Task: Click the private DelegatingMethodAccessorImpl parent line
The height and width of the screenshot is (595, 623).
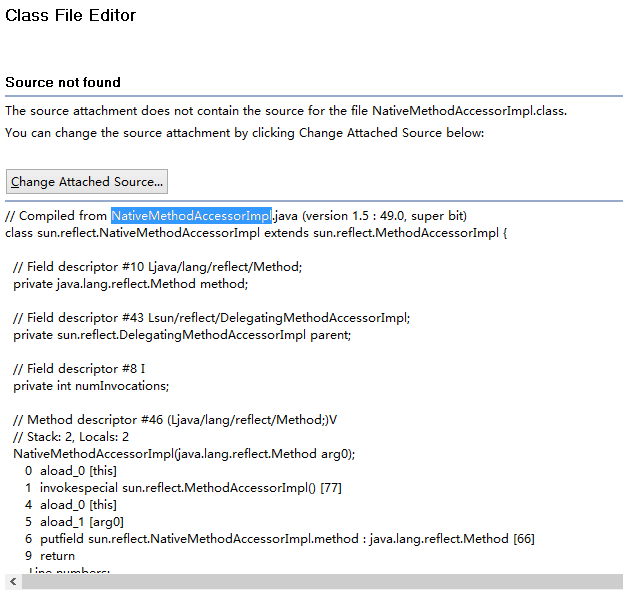Action: (182, 335)
